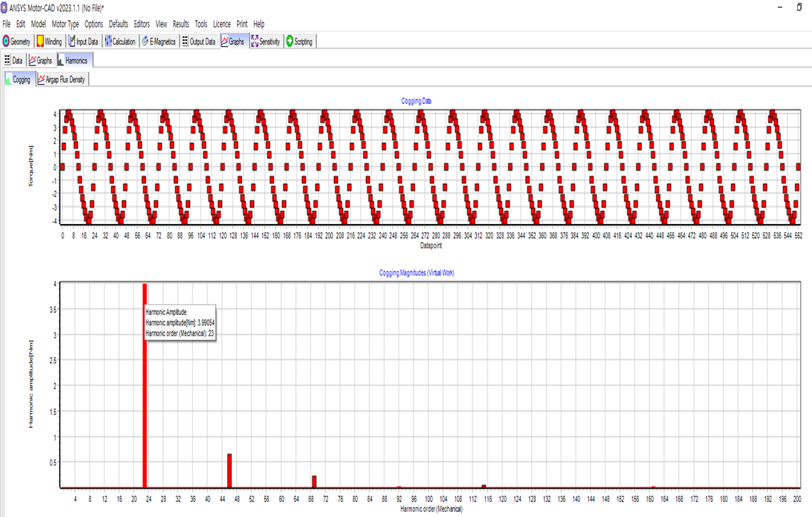The height and width of the screenshot is (517, 812).
Task: Click the Cogging Data chart title
Action: pos(416,102)
